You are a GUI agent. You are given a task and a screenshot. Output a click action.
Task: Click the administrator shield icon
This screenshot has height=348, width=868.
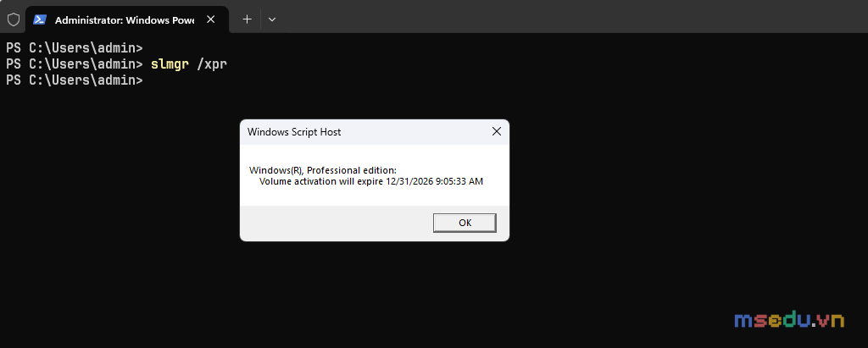[14, 19]
